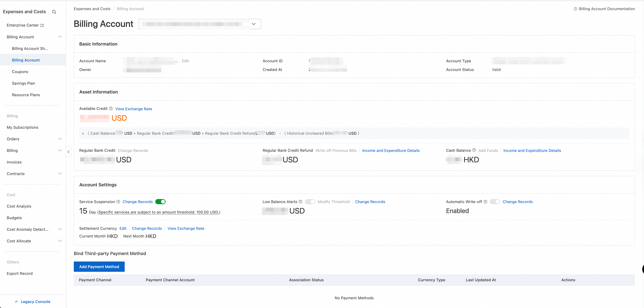Open View Exchange Rate next to Available Credit
Screen dimensions: 644x308
[134, 109]
